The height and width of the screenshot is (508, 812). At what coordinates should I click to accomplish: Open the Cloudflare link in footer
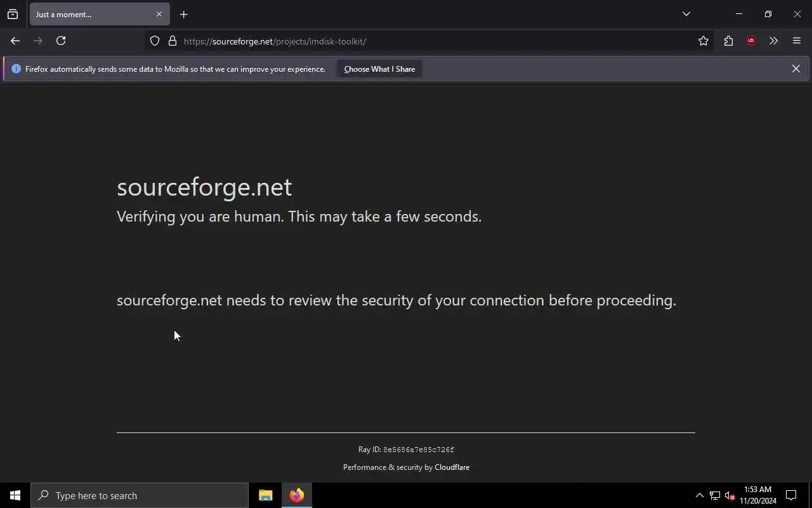(x=452, y=467)
